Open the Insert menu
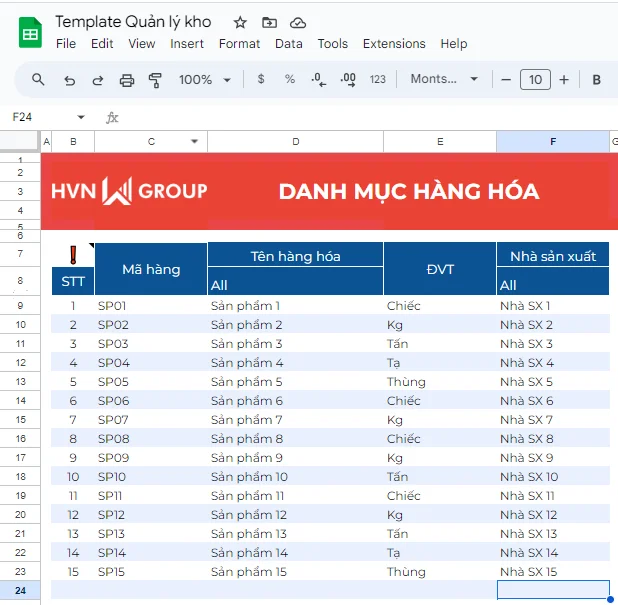The image size is (618, 605). pyautogui.click(x=187, y=44)
